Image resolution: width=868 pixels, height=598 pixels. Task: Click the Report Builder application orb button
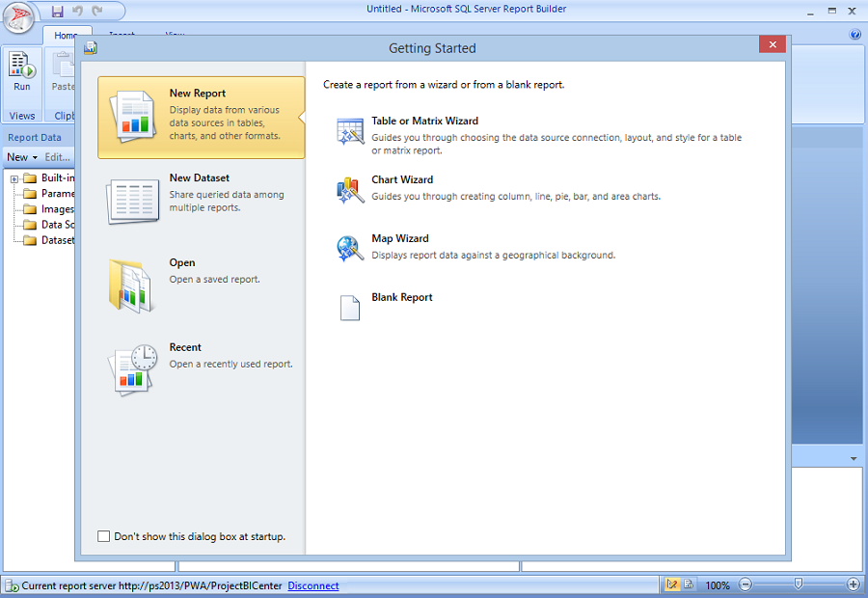(18, 17)
